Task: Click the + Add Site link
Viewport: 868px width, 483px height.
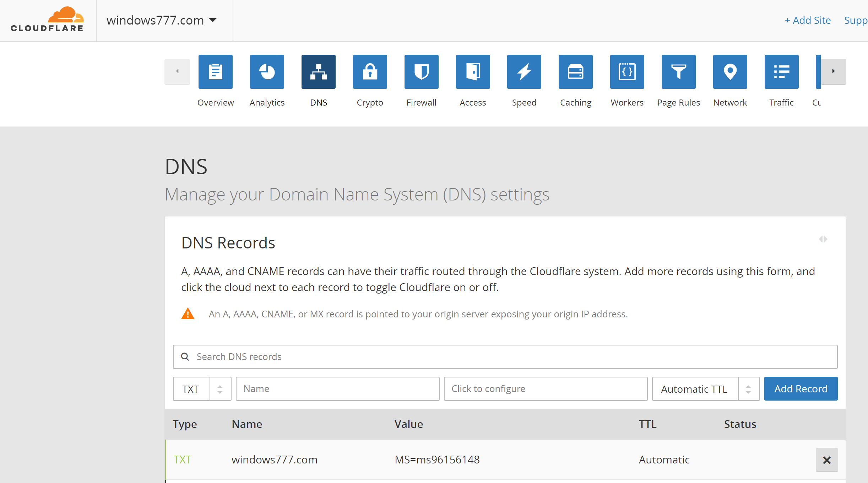Action: click(x=807, y=20)
